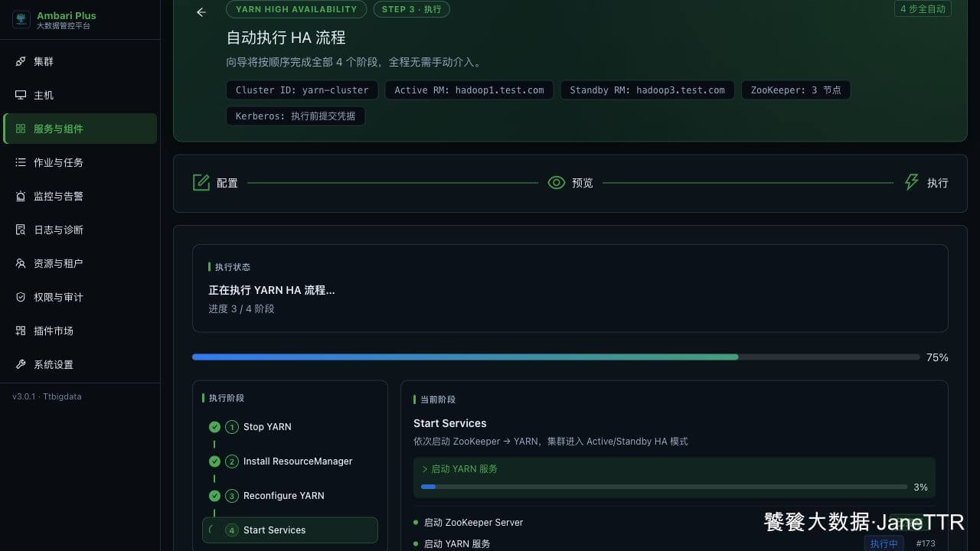This screenshot has width=980, height=551.
Task: Click the 执行中 status badge
Action: 884,543
